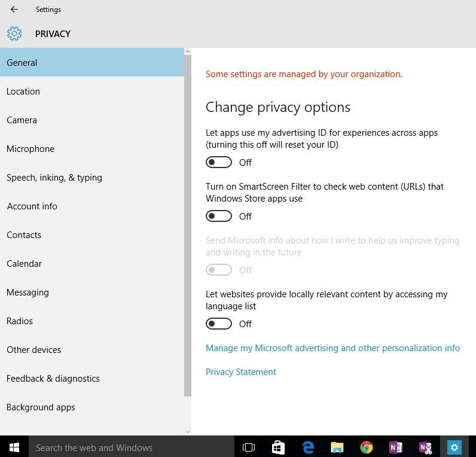Click the managed by your organization notice
The width and height of the screenshot is (476, 457).
pyautogui.click(x=304, y=74)
